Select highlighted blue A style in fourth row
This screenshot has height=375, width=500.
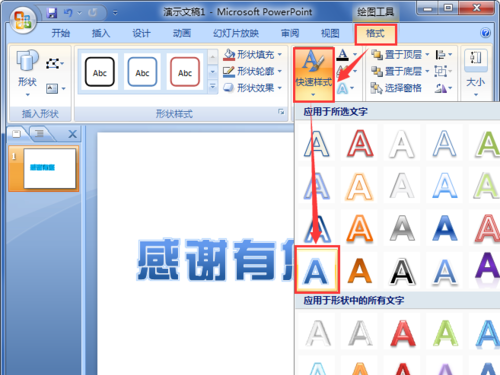317,269
